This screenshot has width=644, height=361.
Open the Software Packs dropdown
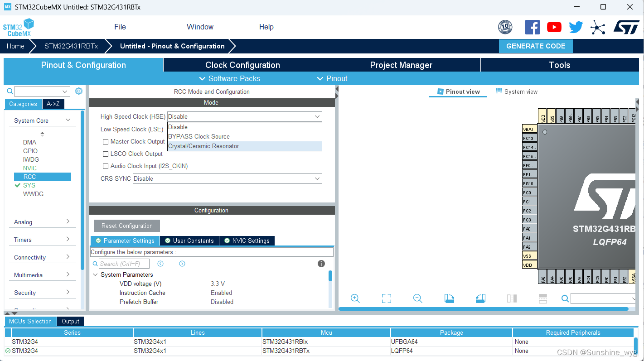[230, 78]
